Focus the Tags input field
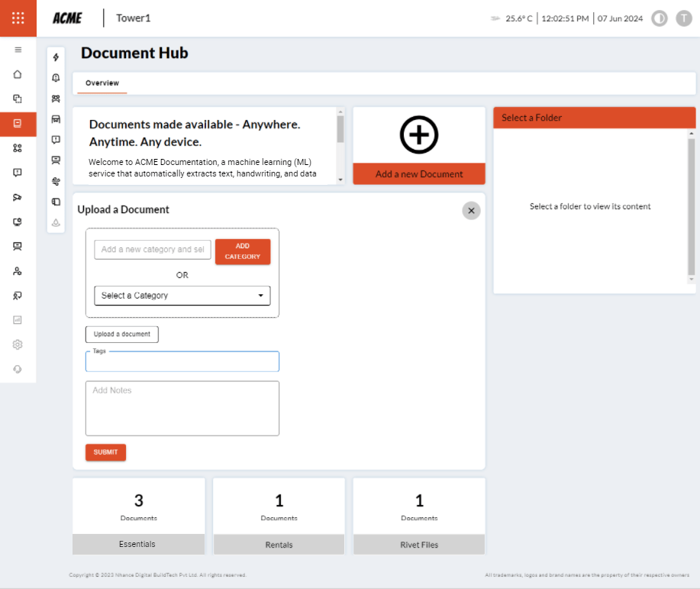This screenshot has width=700, height=589. 182,363
